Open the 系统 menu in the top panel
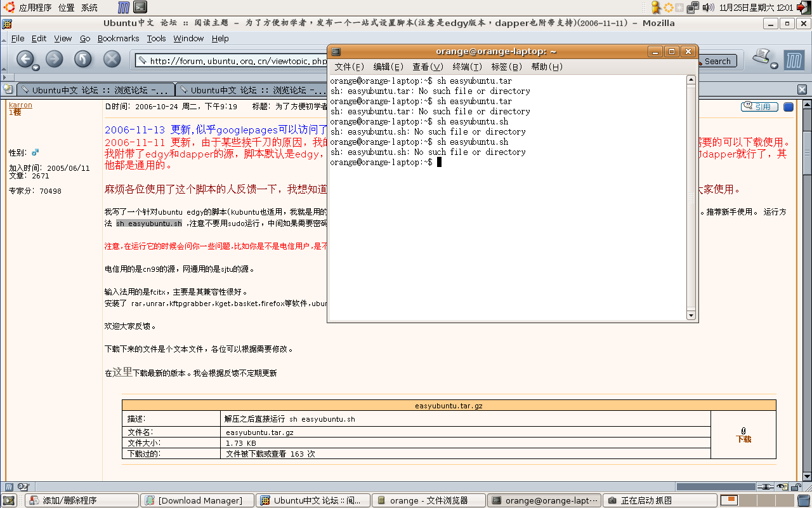This screenshot has height=508, width=812. pyautogui.click(x=89, y=8)
